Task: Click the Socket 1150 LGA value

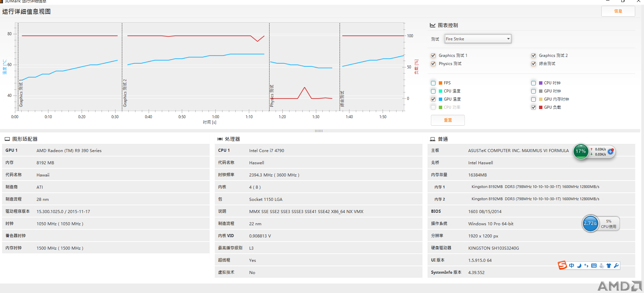Action: (x=266, y=200)
